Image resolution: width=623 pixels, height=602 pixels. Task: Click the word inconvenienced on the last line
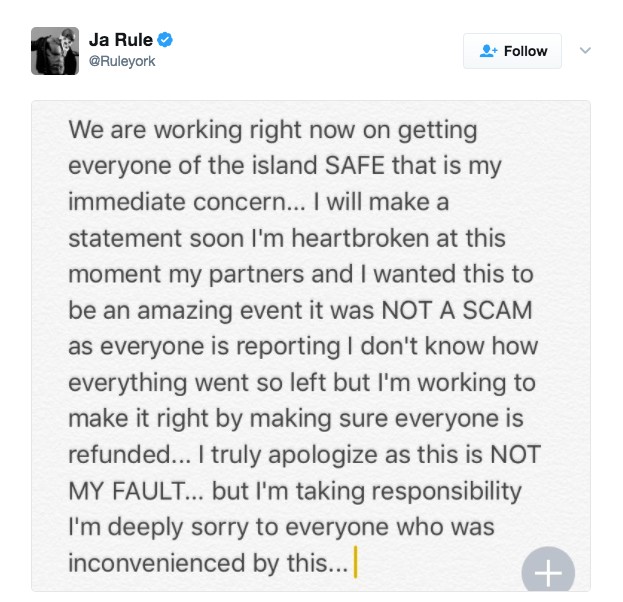[x=157, y=563]
